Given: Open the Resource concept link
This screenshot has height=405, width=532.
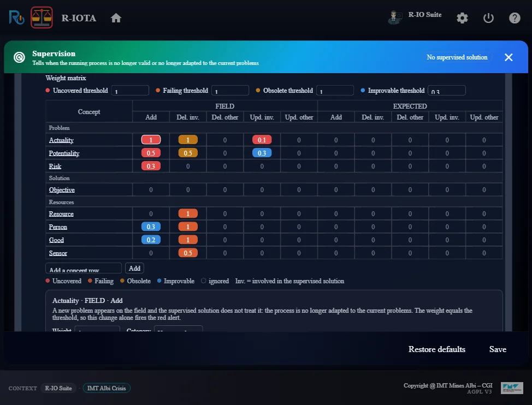Looking at the screenshot, I should (61, 214).
